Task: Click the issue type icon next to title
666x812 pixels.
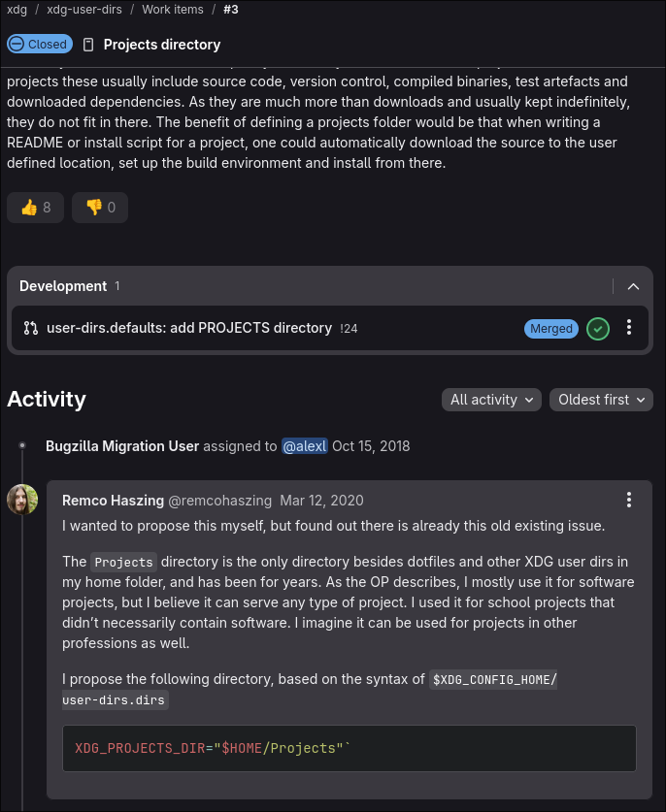Action: tap(88, 45)
